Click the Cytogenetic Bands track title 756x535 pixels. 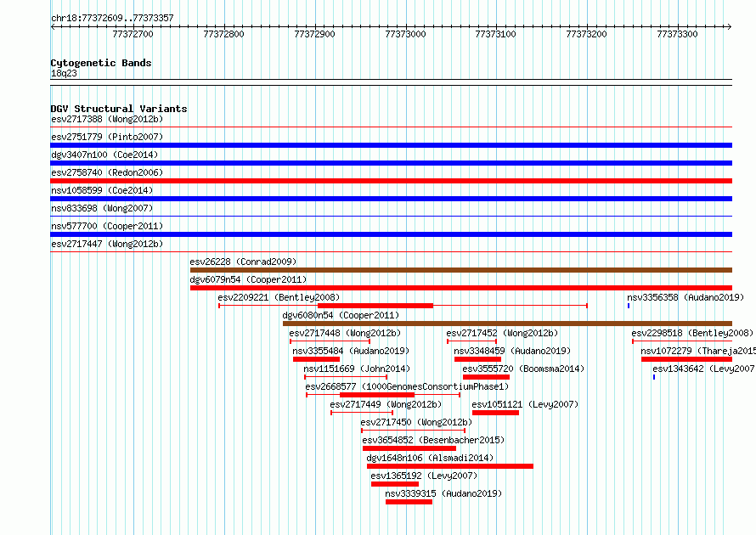point(101,63)
